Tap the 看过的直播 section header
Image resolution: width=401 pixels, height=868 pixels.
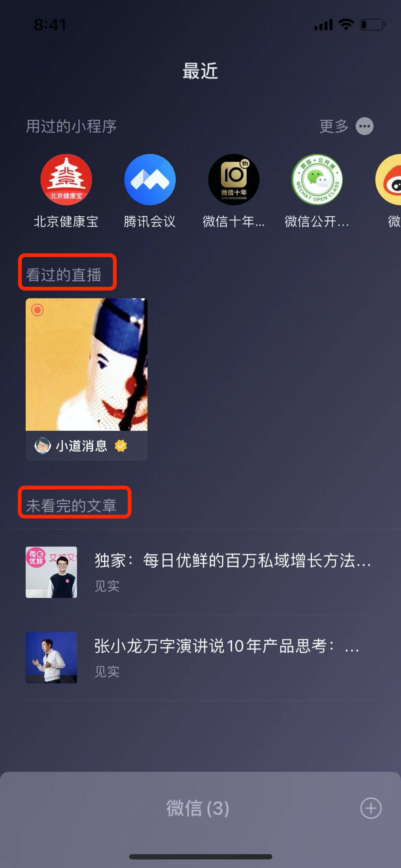64,275
